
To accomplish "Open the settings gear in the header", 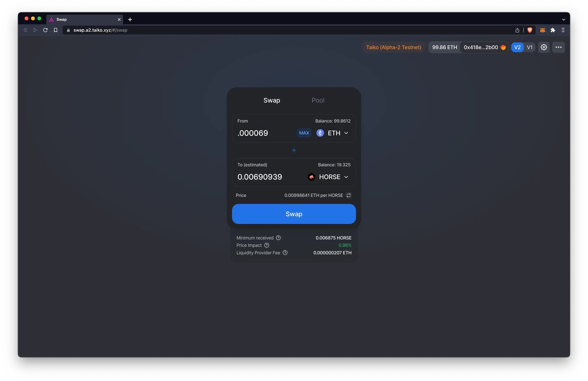I will tap(544, 47).
